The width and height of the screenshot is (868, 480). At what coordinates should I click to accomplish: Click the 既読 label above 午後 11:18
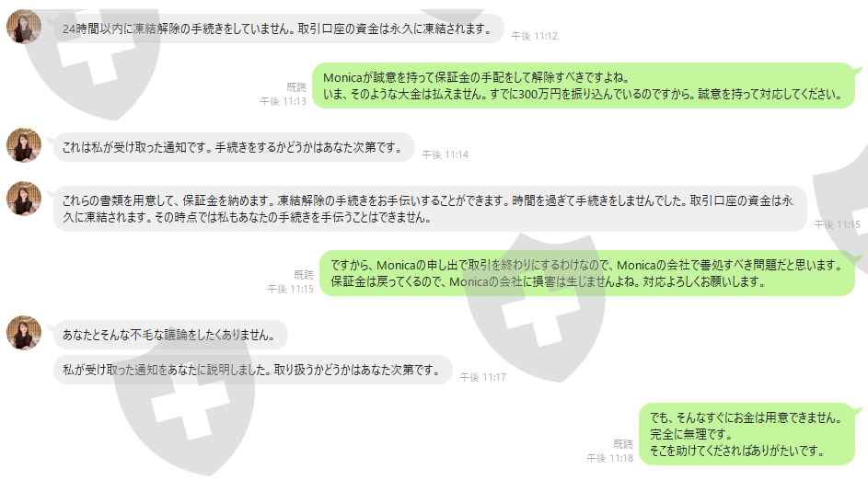(623, 444)
